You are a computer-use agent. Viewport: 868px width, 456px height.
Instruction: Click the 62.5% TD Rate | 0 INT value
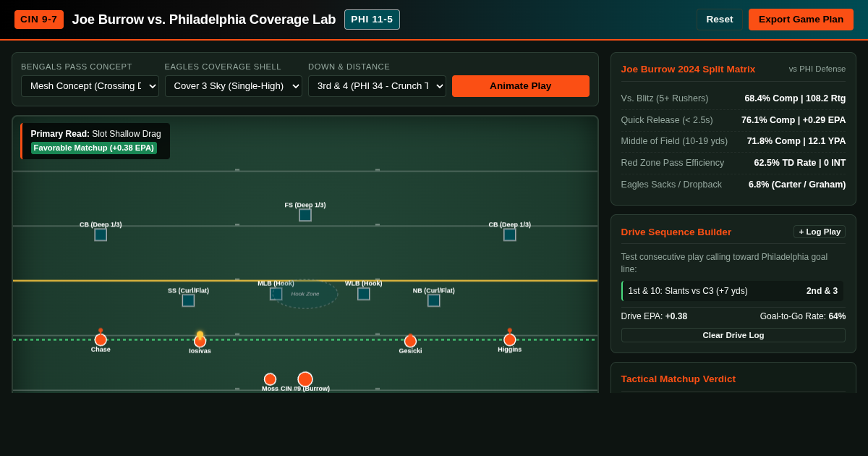[800, 163]
